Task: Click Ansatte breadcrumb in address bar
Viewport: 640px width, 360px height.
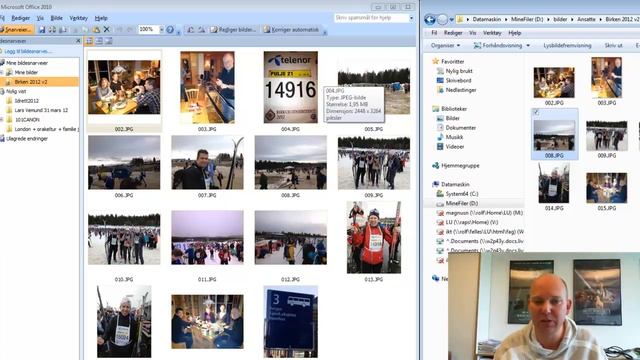Action: [586, 19]
